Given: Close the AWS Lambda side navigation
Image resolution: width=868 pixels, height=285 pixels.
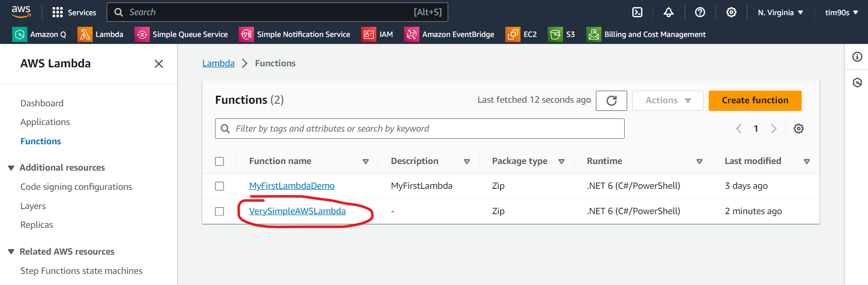Looking at the screenshot, I should pos(159,64).
